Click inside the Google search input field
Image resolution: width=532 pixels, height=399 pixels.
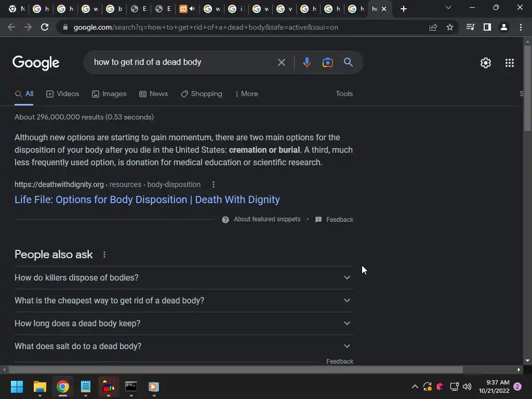click(x=183, y=62)
